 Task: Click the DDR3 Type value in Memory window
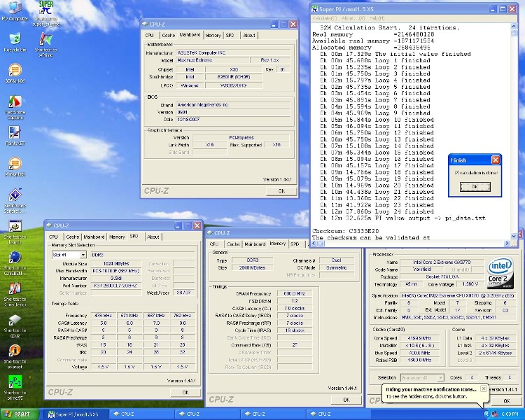pos(253,260)
